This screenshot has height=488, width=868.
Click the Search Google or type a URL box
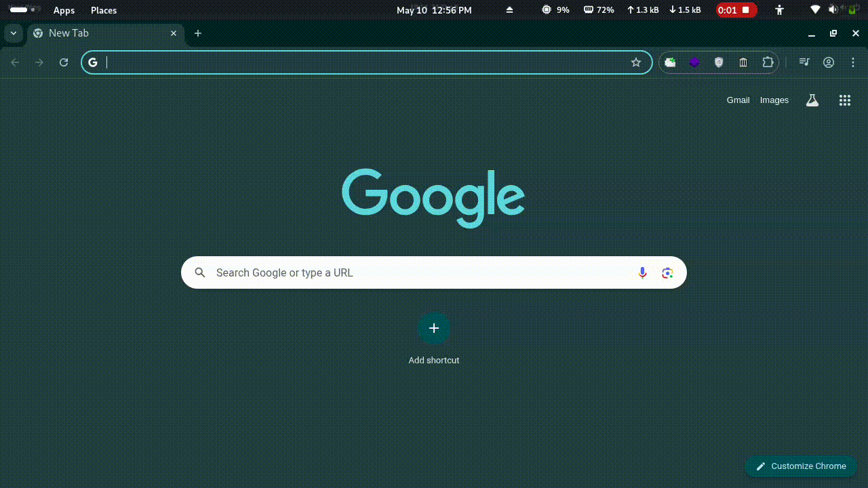[x=434, y=272]
